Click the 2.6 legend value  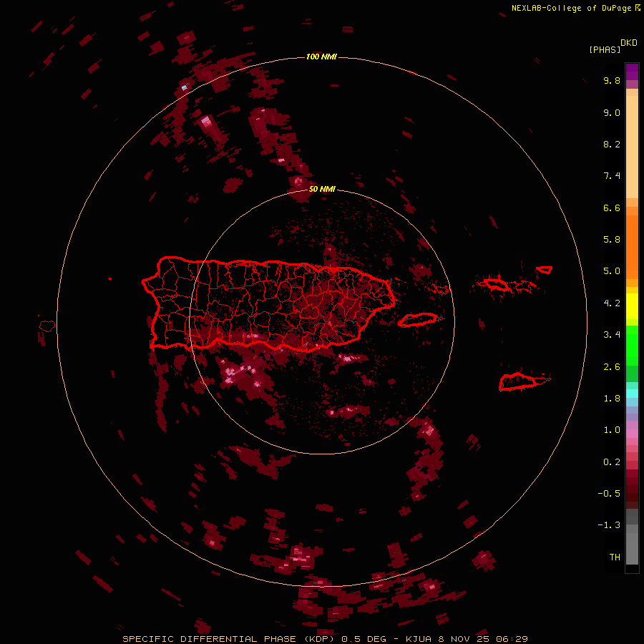click(x=612, y=367)
